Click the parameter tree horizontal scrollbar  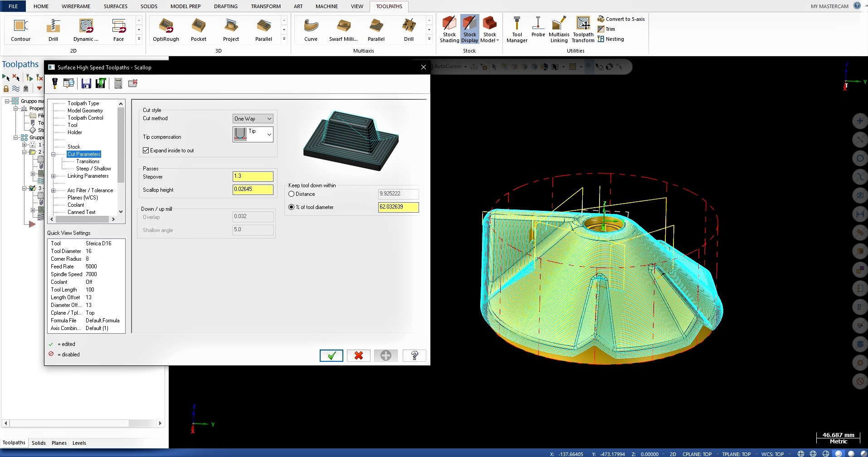[x=82, y=219]
